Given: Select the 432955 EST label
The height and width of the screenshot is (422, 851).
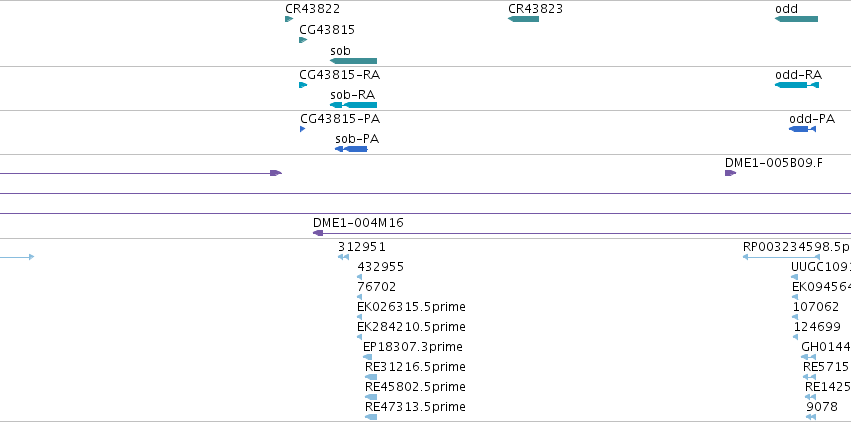Looking at the screenshot, I should (x=380, y=267).
